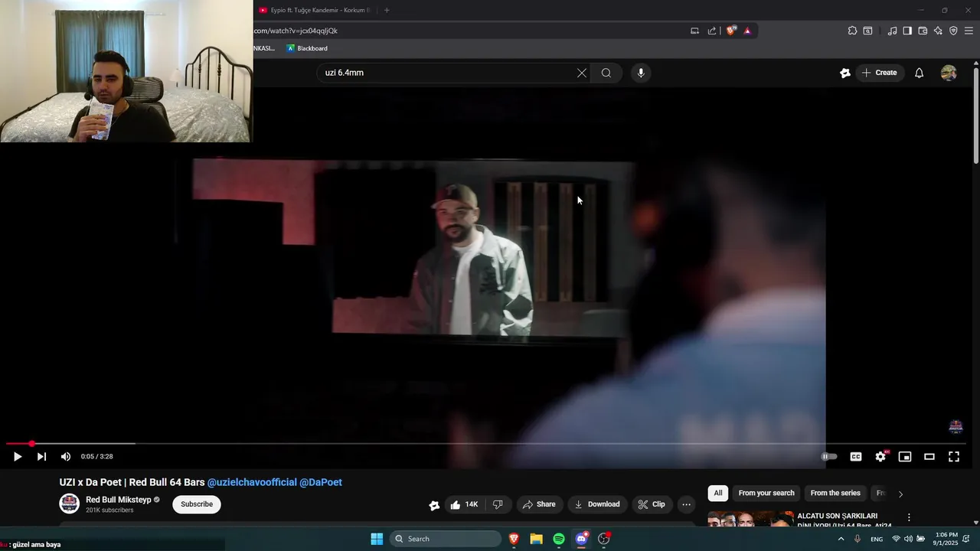Open the Red Bull Miksteyp channel name

click(x=119, y=500)
